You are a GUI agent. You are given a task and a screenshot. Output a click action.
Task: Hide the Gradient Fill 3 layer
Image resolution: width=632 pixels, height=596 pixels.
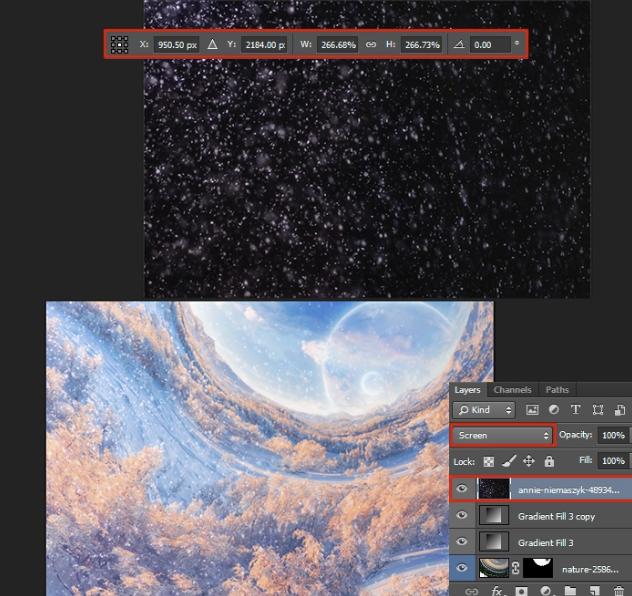pos(462,541)
